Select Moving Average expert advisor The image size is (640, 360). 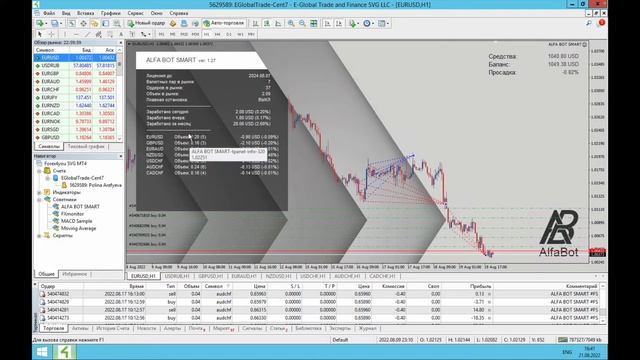tap(78, 228)
